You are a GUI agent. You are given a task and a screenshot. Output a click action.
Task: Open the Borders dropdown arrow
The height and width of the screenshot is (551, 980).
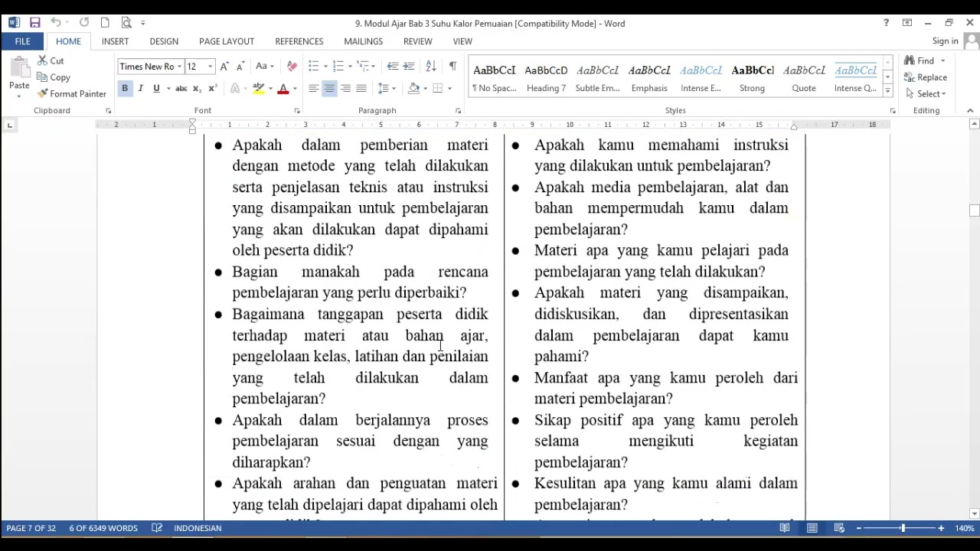tap(449, 89)
